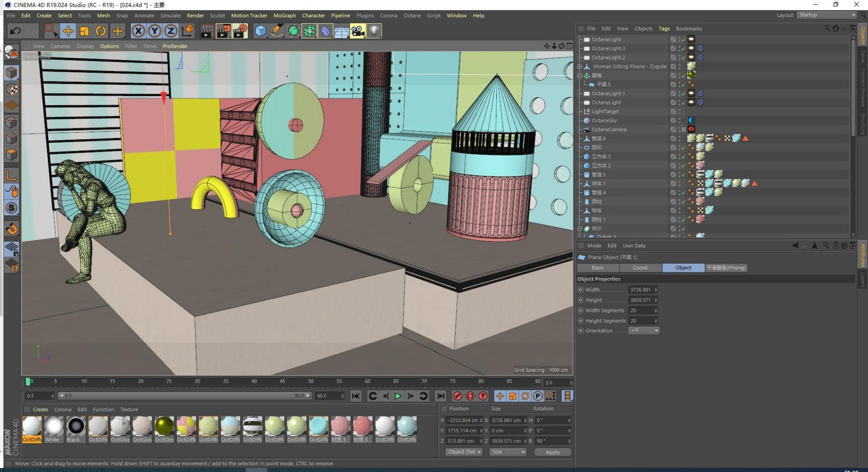Viewport: 868px width, 472px height.
Task: Switch to the Coord. tab
Action: coord(640,268)
